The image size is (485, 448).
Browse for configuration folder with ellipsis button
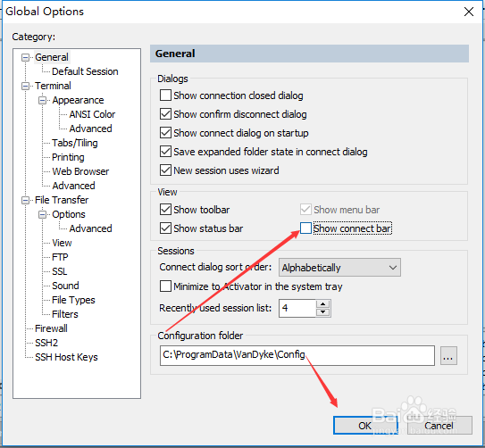click(448, 356)
